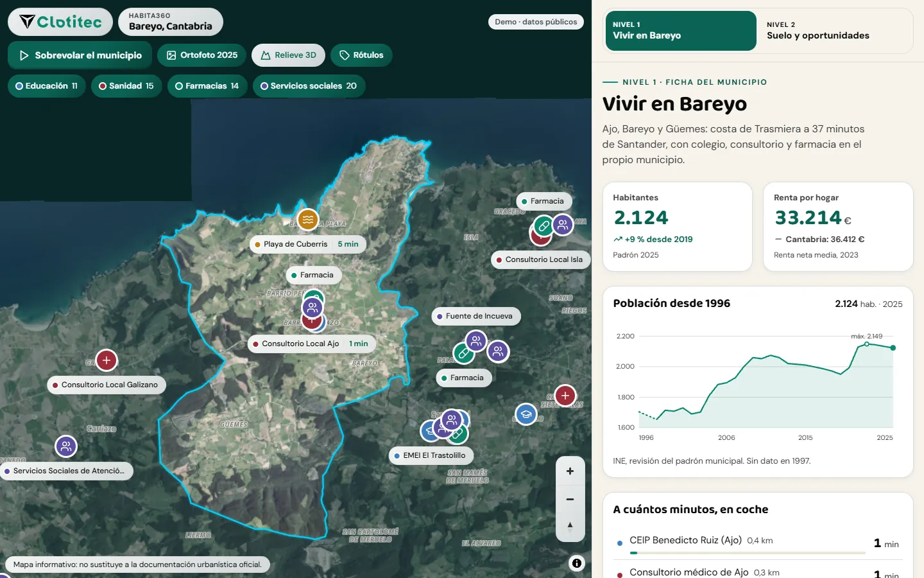Screen dimensions: 924x578
Task: Zoom in the map
Action: click(570, 471)
